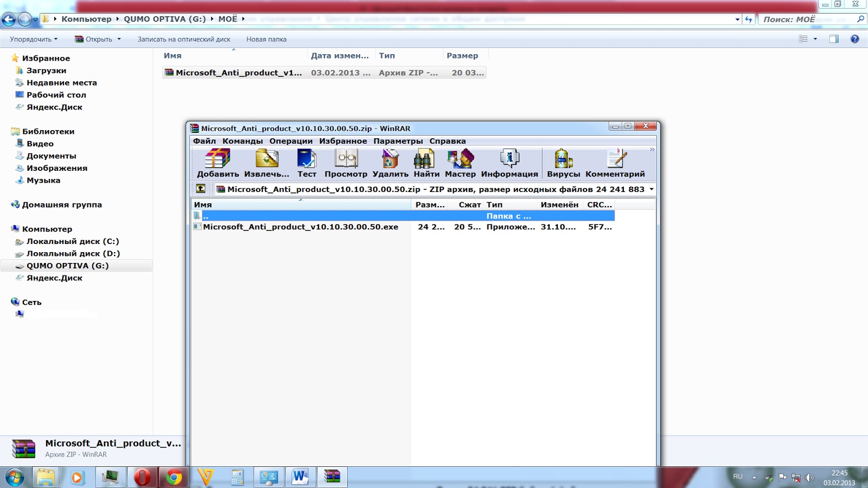The width and height of the screenshot is (868, 488).
Task: Click the Открыть button in Explorer
Action: coord(93,39)
